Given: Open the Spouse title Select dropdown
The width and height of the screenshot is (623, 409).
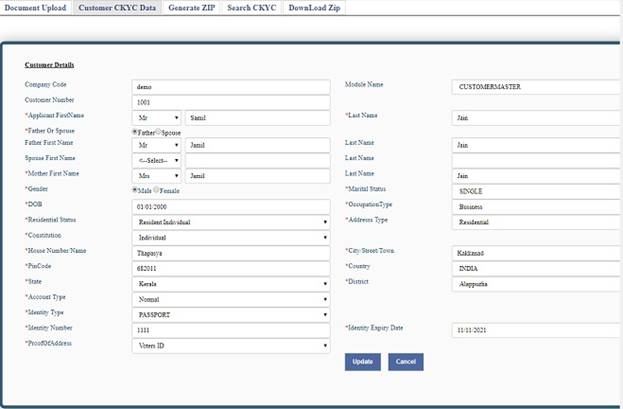Looking at the screenshot, I should tap(156, 160).
